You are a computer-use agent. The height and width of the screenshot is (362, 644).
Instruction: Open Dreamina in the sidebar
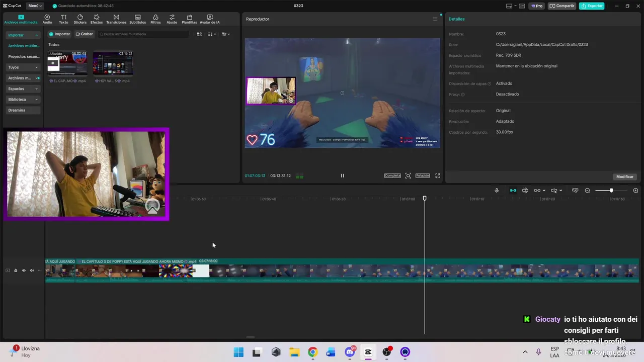pos(23,110)
